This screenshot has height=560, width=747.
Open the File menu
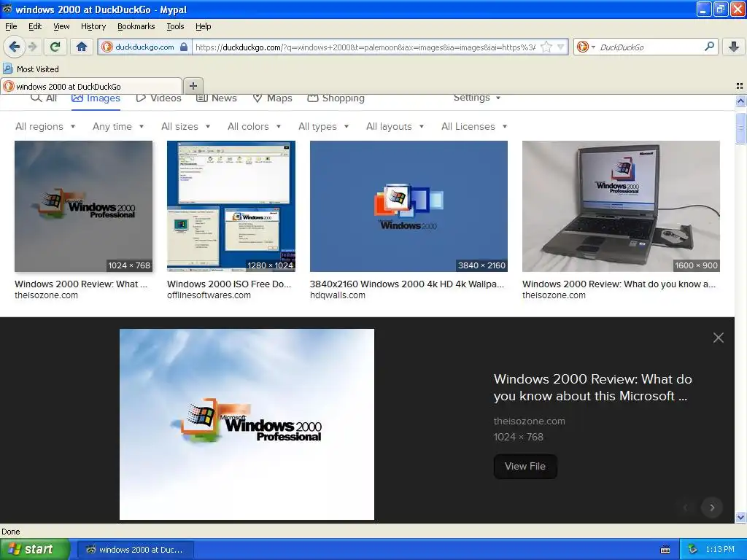[x=11, y=26]
